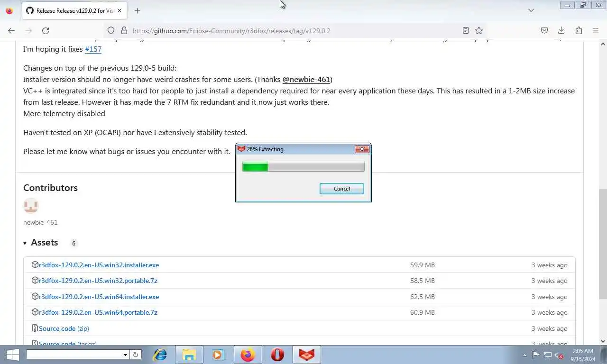Click package icon beside win64 portable.7z
The height and width of the screenshot is (364, 607).
(x=35, y=312)
